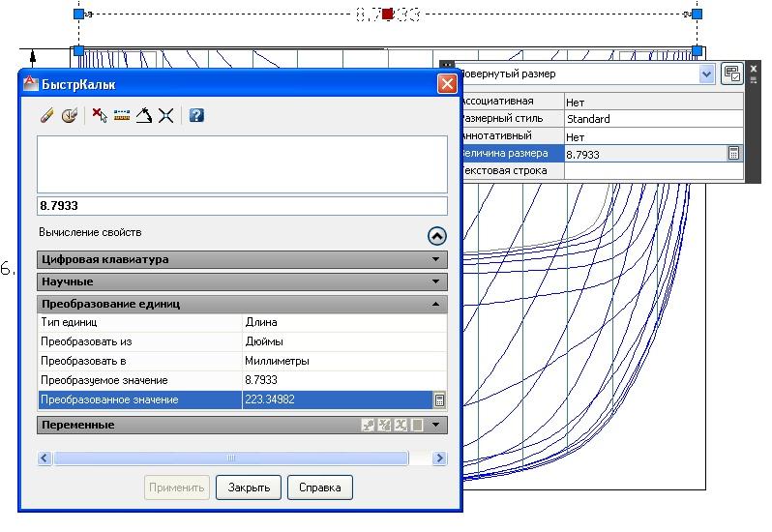Click the distance between two points ruler icon
772x532 pixels.
[x=122, y=115]
